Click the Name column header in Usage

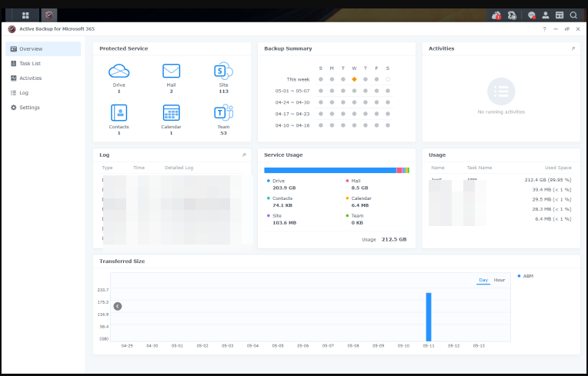coord(438,168)
